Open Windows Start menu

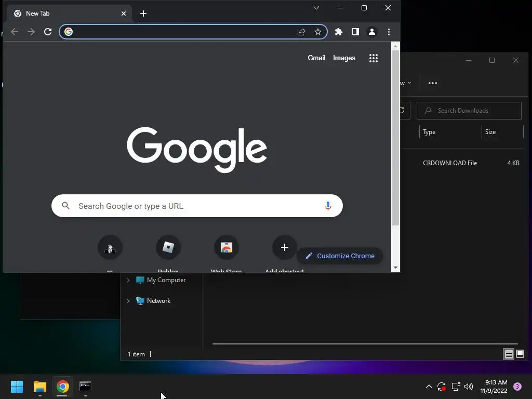[x=17, y=387]
